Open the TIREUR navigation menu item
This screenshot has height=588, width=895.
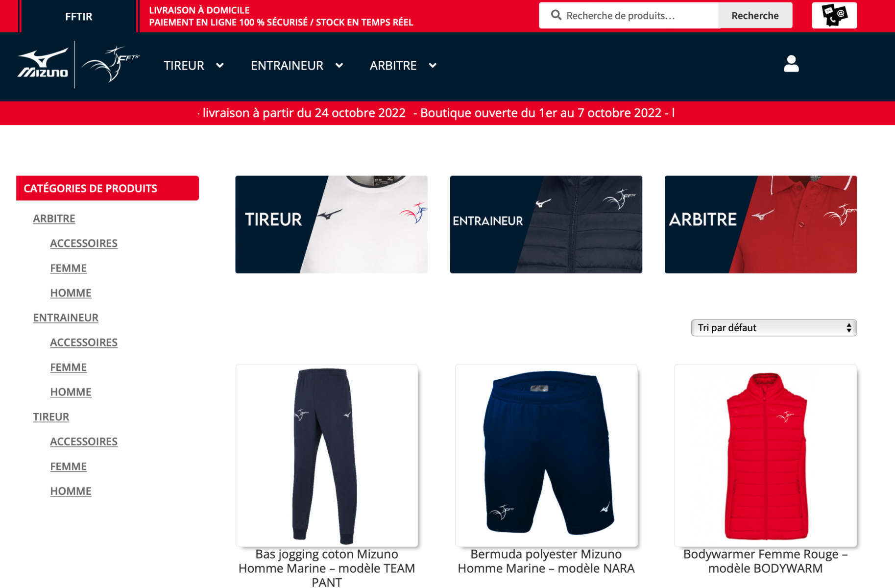click(184, 65)
